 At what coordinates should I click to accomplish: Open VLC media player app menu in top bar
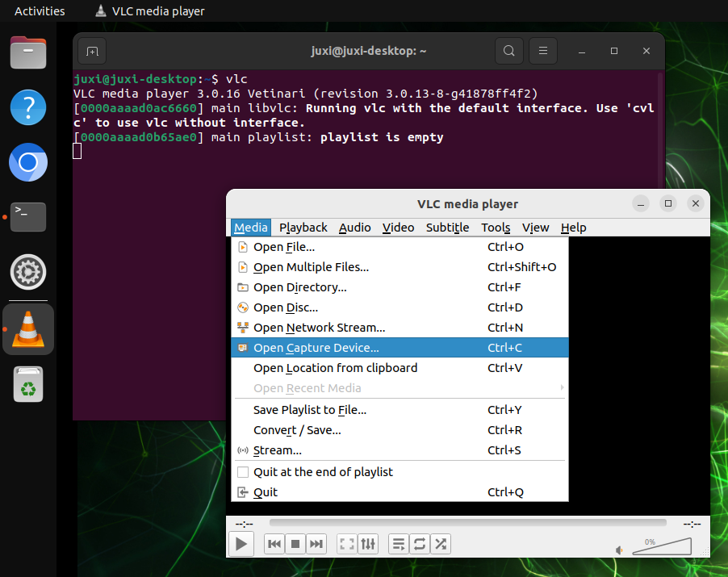149,11
